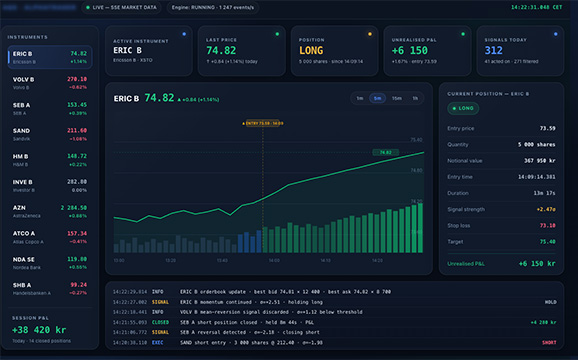This screenshot has height=360, width=578.
Task: Click the amber dot on Position card
Action: click(x=370, y=34)
